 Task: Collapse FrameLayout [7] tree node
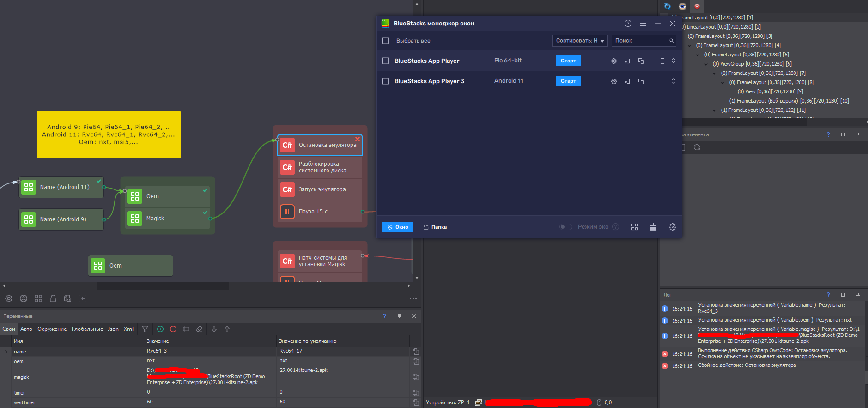point(715,73)
